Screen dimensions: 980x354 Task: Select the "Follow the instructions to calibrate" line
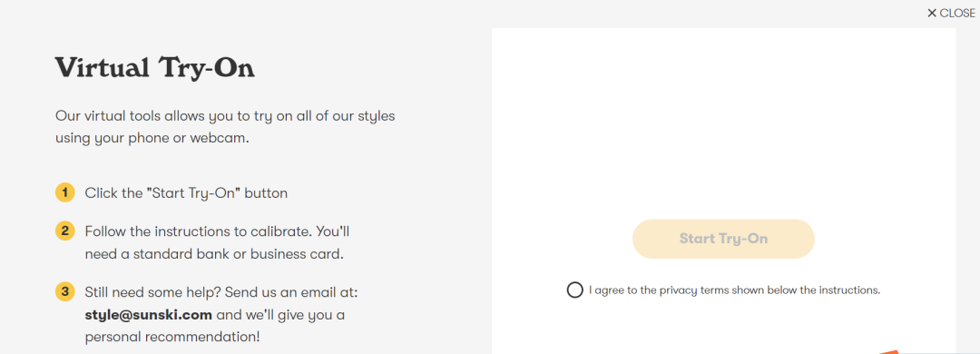pos(218,231)
